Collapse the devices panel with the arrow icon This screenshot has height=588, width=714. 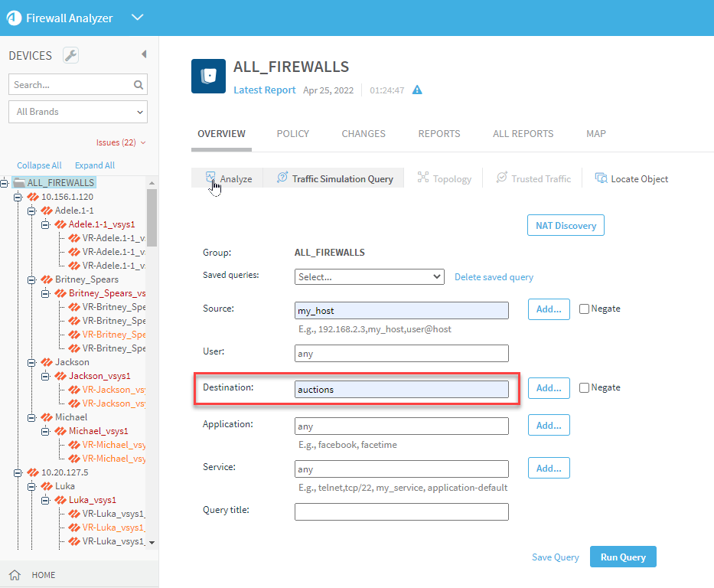[x=144, y=54]
